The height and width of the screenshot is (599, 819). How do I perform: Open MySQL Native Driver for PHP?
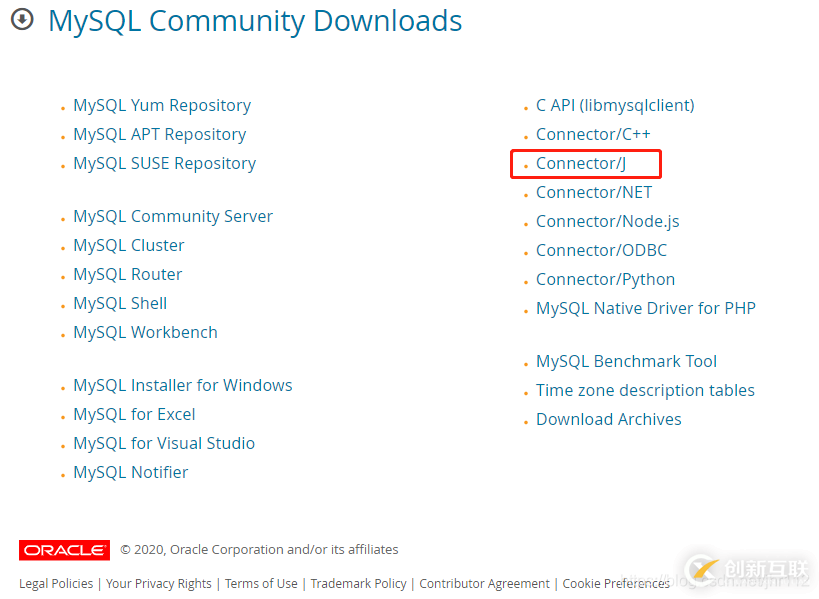[645, 308]
